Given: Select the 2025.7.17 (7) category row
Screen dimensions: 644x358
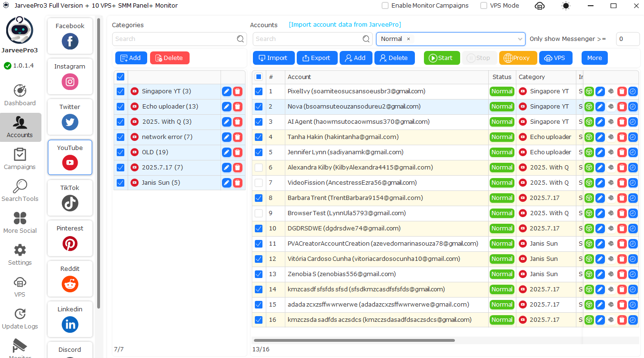Looking at the screenshot, I should click(180, 168).
